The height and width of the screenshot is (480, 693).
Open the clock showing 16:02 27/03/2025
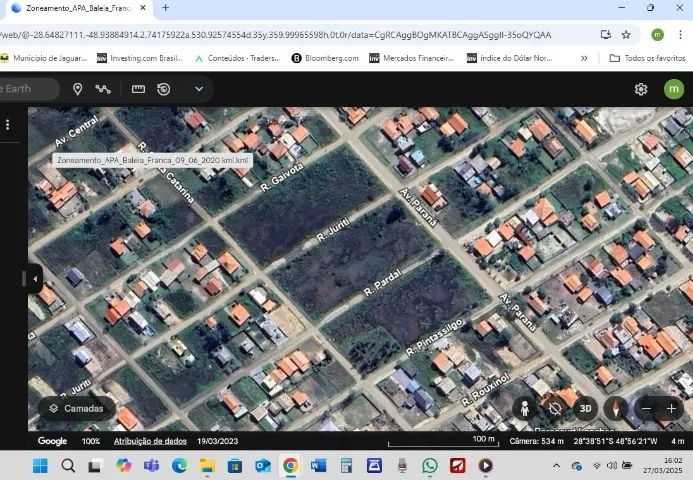(x=663, y=465)
